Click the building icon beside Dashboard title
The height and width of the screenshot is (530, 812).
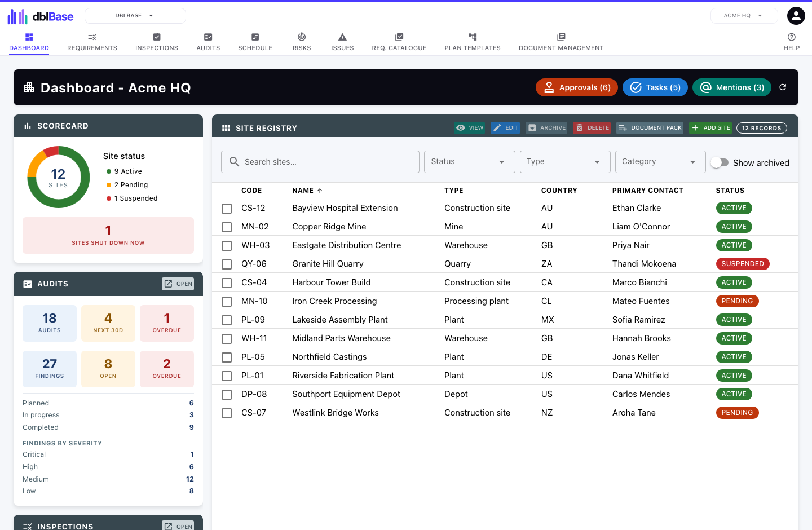point(29,87)
